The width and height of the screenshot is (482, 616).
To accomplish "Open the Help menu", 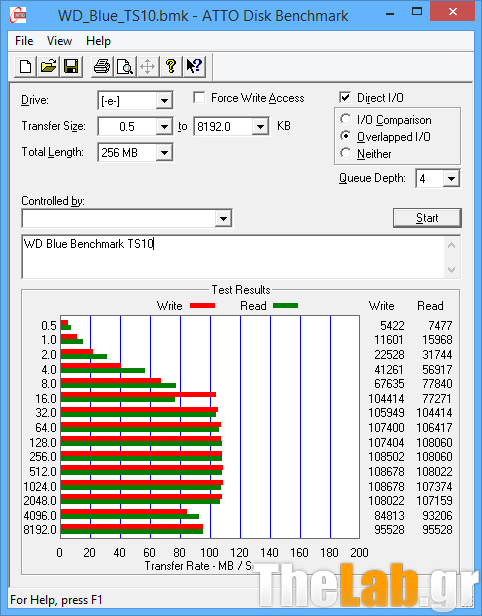I will pos(98,41).
